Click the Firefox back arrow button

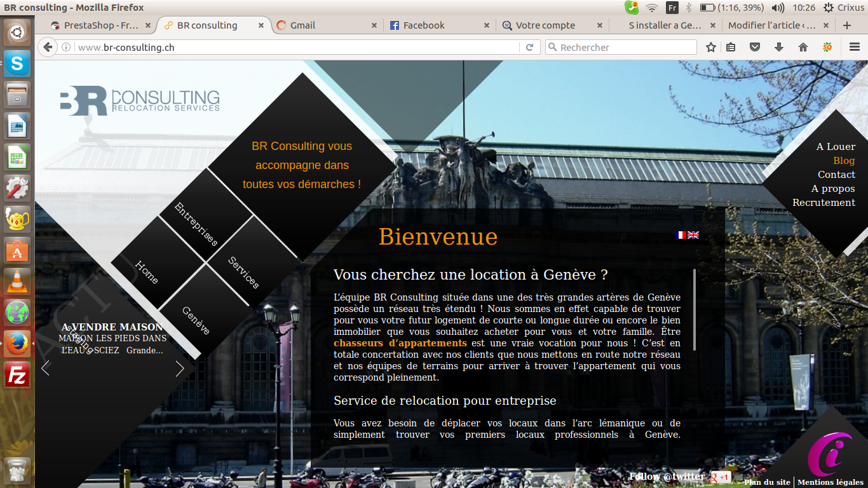click(47, 47)
